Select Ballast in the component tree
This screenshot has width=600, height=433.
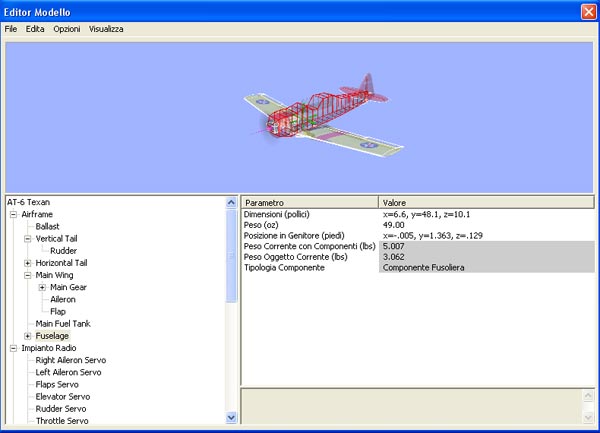coord(47,227)
